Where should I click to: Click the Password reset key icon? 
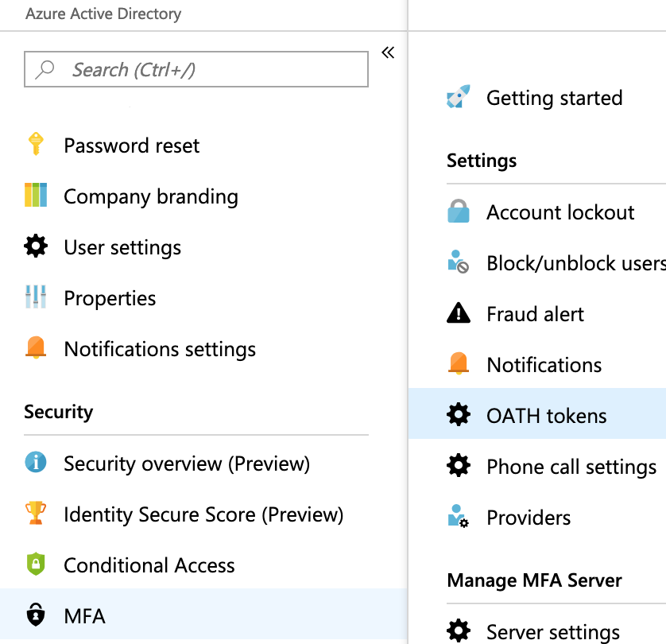pyautogui.click(x=36, y=144)
